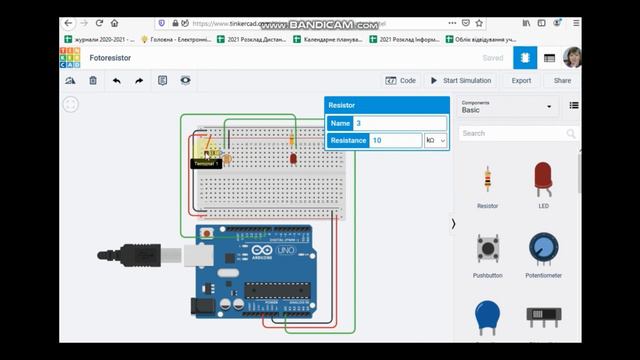The width and height of the screenshot is (640, 360).
Task: Click the Resistor properties panel header
Action: (387, 105)
